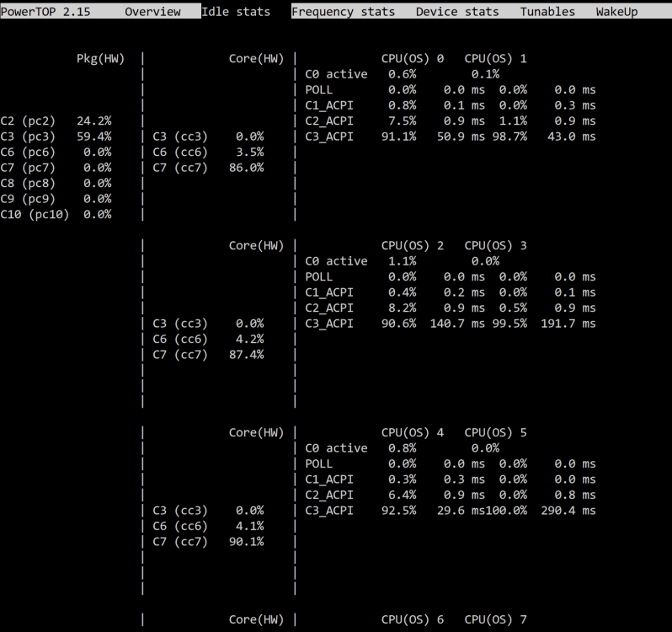Click the CPU(OS) 5 header
The image size is (672, 632).
(x=495, y=432)
